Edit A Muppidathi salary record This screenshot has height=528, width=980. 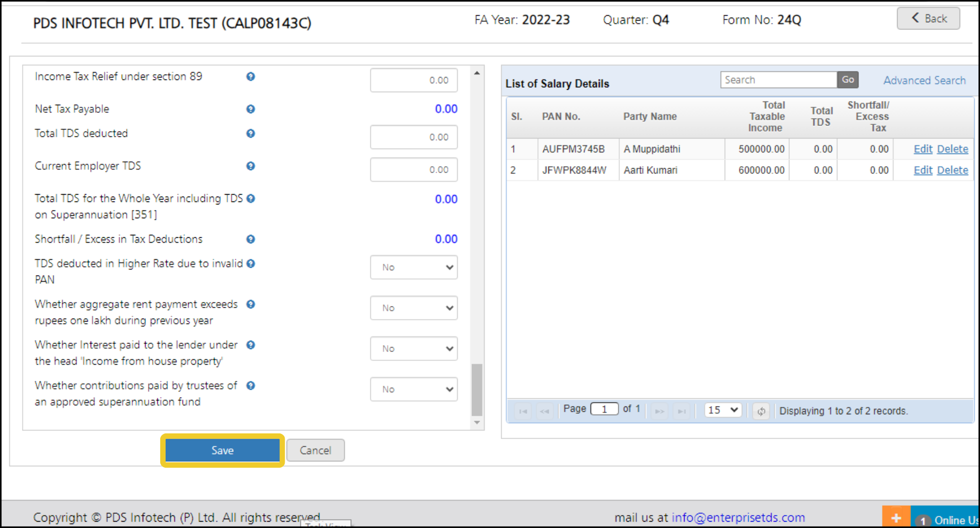[923, 149]
